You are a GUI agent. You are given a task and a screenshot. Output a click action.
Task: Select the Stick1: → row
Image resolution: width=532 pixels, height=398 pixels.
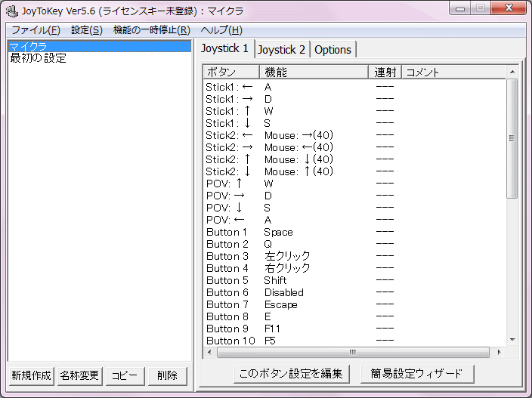coord(354,99)
